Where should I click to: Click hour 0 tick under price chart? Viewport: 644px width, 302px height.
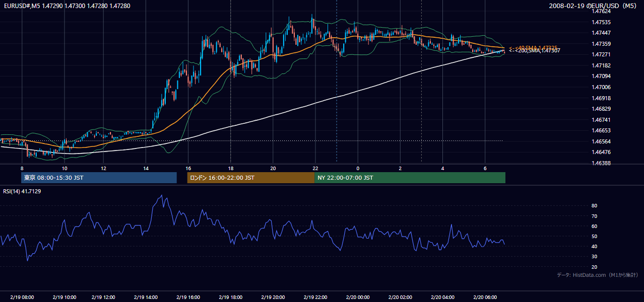358,168
